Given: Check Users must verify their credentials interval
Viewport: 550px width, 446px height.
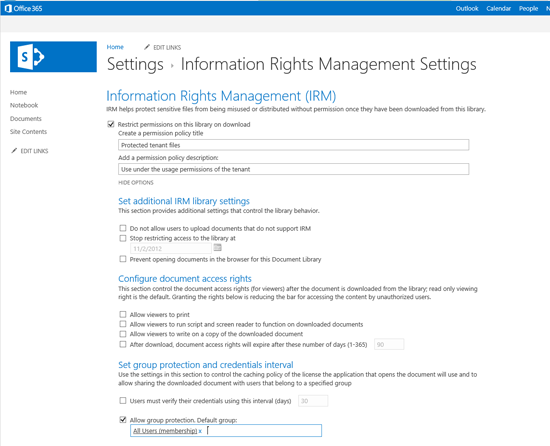Looking at the screenshot, I should click(x=122, y=400).
